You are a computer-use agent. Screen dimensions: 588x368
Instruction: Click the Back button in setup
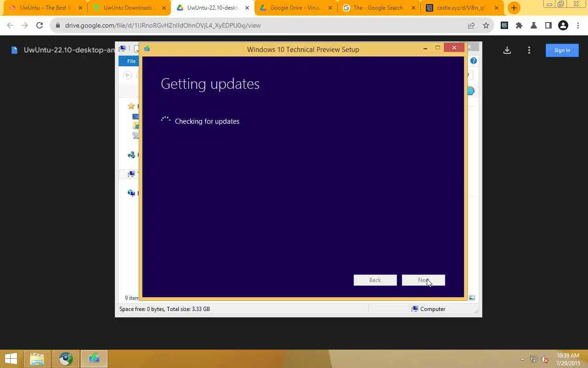pos(375,280)
